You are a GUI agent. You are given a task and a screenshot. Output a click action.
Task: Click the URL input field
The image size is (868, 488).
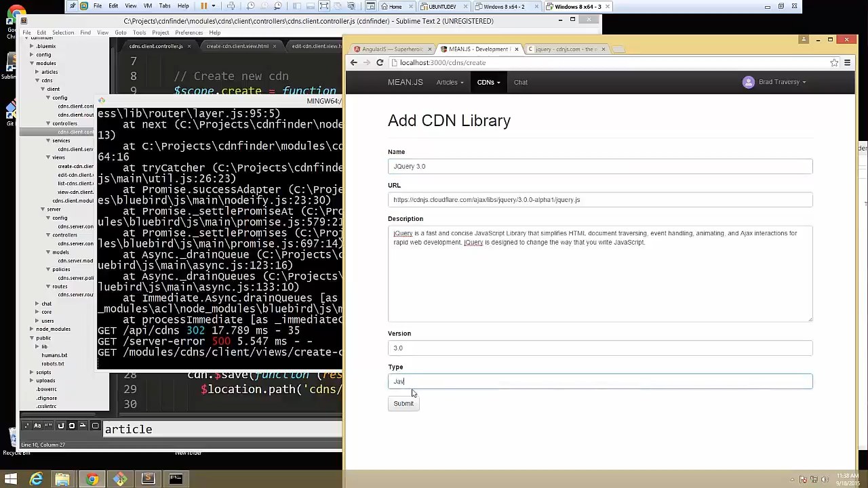click(x=600, y=200)
